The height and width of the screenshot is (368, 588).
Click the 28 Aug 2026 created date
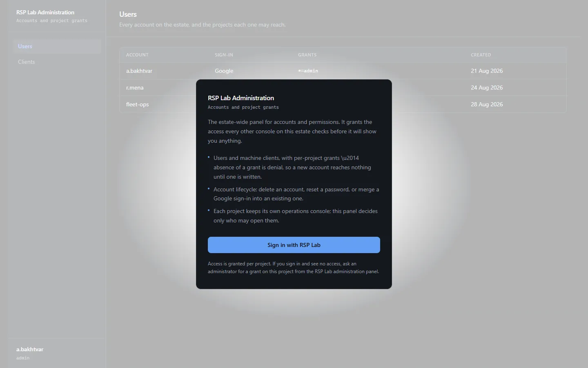point(487,104)
